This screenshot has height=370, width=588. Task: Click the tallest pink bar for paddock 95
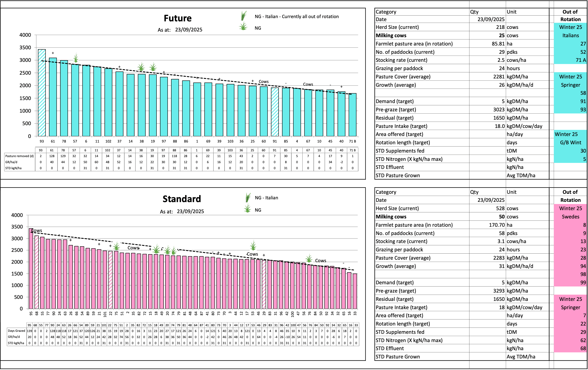click(x=31, y=268)
